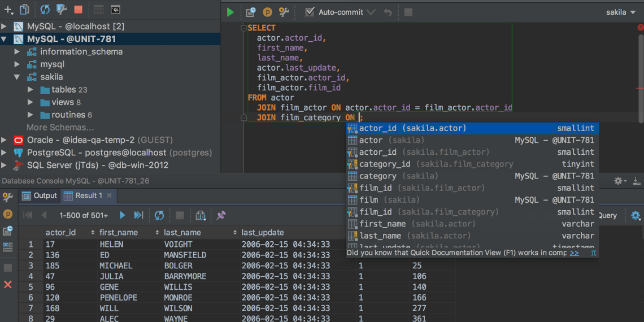Select the PostgreSQL postgres@localhost data source
This screenshot has width=644, height=322.
[x=96, y=153]
